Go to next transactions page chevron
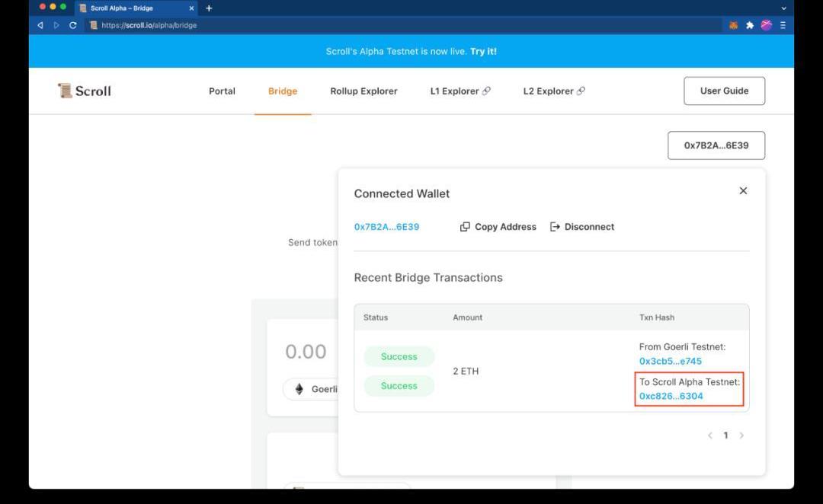This screenshot has width=823, height=504. click(741, 435)
